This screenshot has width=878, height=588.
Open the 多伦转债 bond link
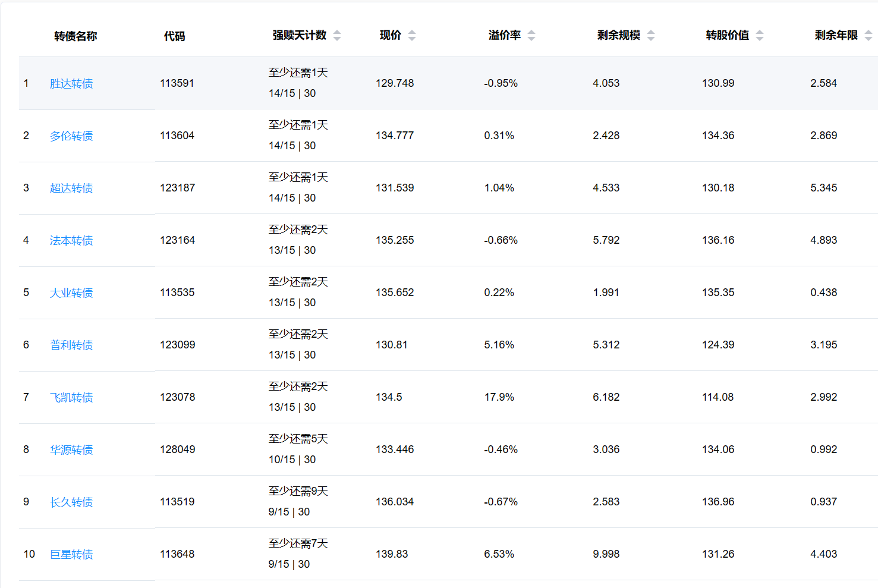pos(71,136)
